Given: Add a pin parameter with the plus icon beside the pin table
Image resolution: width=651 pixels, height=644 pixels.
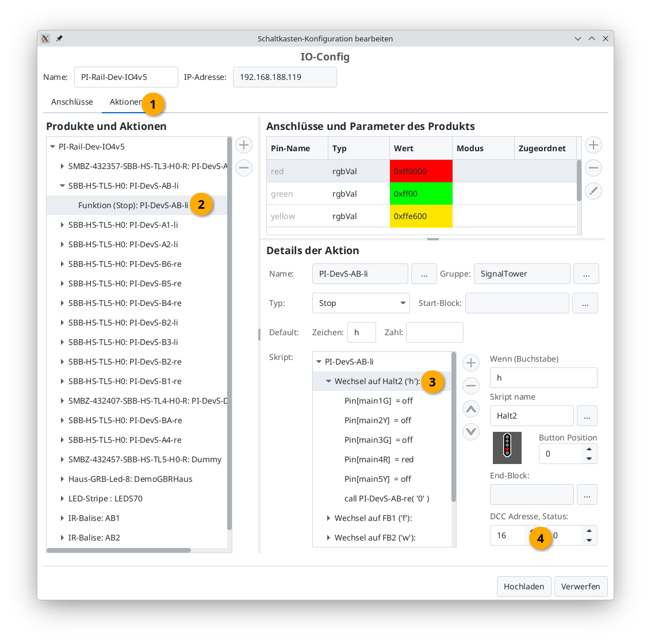Looking at the screenshot, I should click(593, 145).
